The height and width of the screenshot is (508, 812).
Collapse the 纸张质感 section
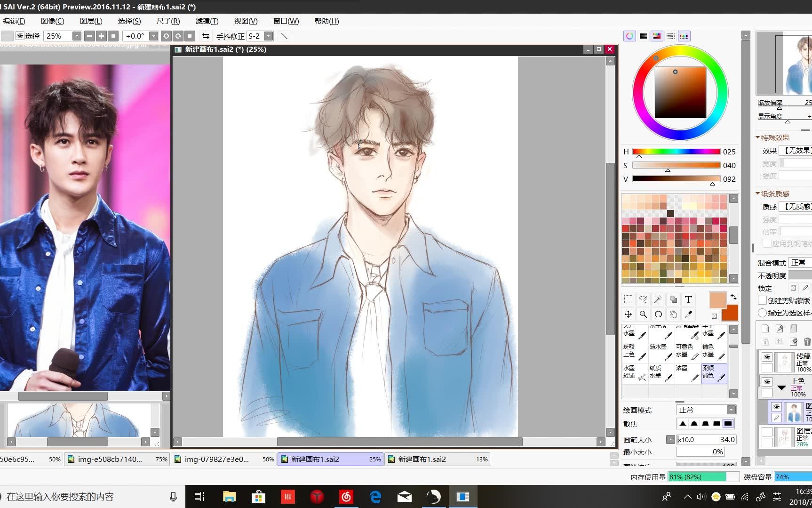(758, 194)
